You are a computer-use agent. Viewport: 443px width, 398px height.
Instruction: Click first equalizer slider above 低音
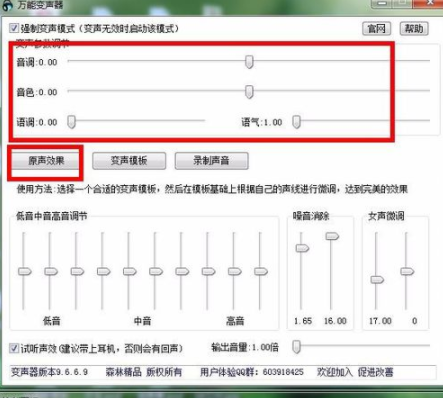24,271
